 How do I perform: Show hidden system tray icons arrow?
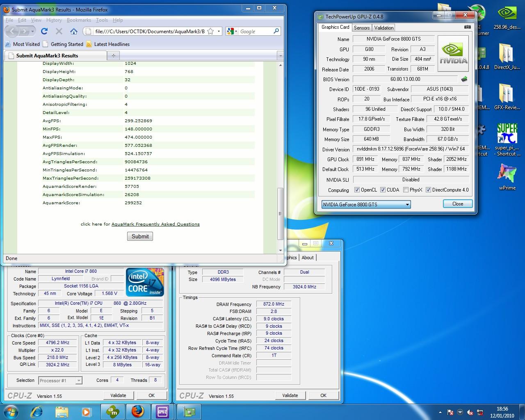[x=440, y=413]
